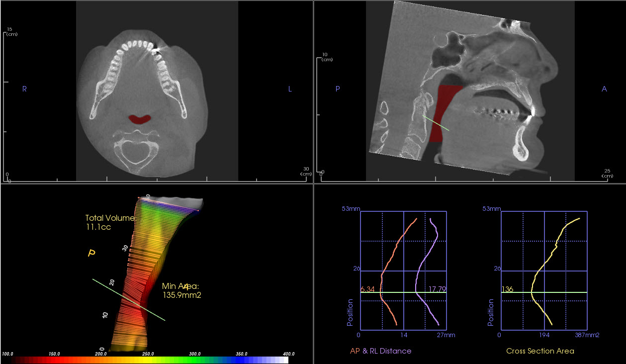This screenshot has height=364, width=626.
Task: Click the Min Area 135.9mm2 annotation
Action: (182, 290)
